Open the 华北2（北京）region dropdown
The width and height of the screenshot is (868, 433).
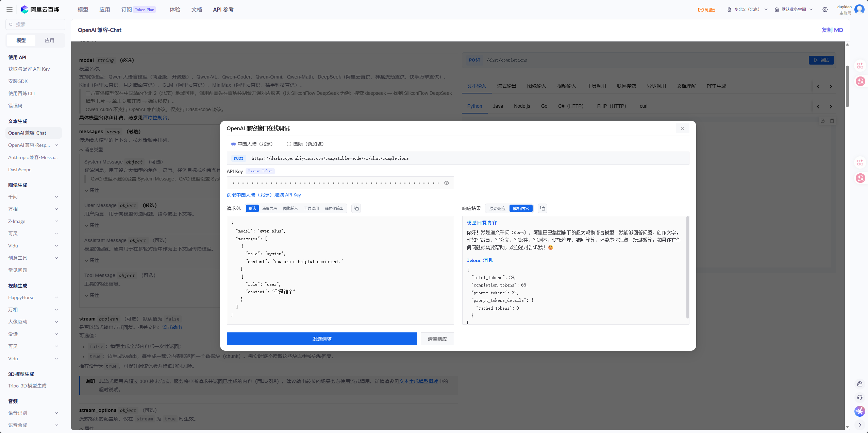point(747,10)
